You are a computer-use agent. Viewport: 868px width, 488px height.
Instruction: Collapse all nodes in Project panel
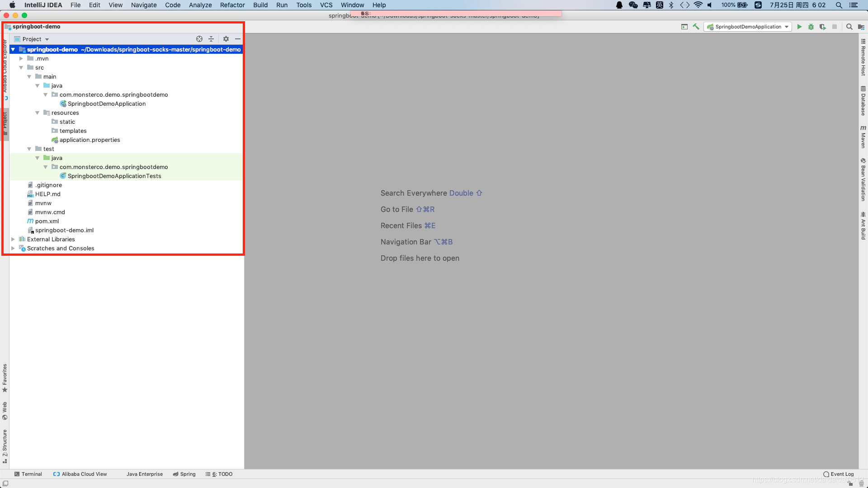(211, 39)
